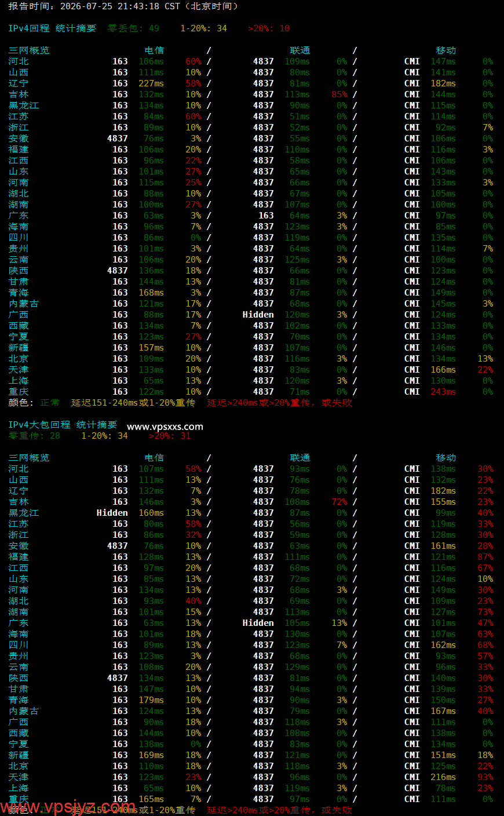Click "68%" retransmit value for 四川 移动
The image size is (504, 816).
485,645
